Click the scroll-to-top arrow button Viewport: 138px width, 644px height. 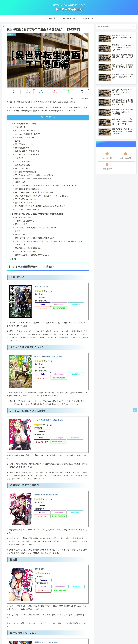135,410
